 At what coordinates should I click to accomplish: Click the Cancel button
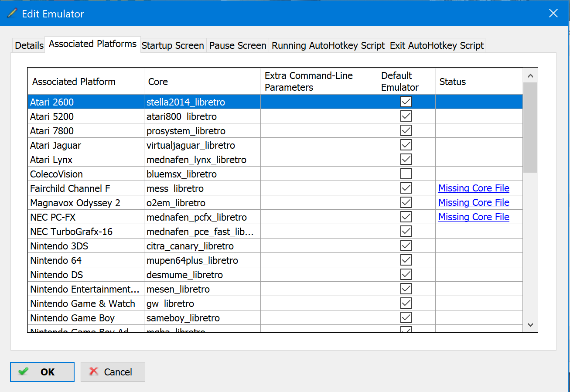pos(113,372)
